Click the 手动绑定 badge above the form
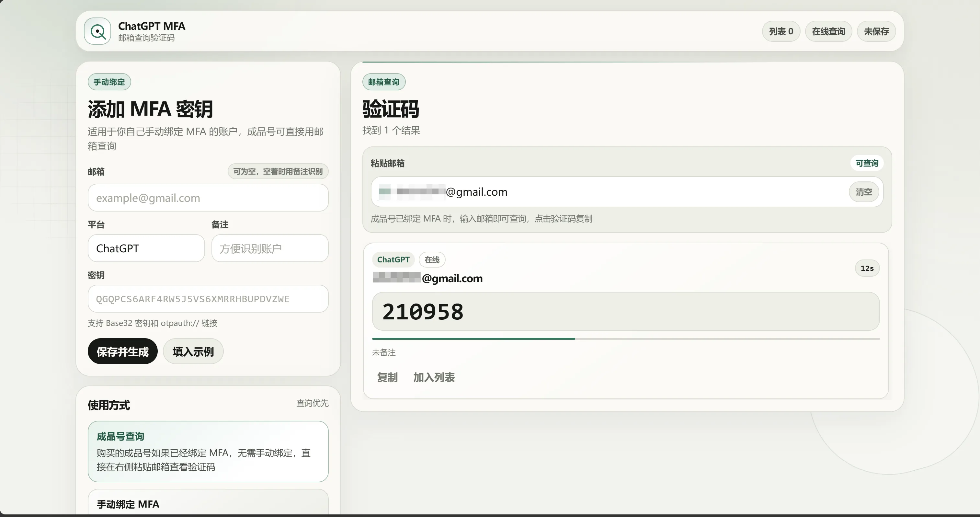 [x=109, y=82]
